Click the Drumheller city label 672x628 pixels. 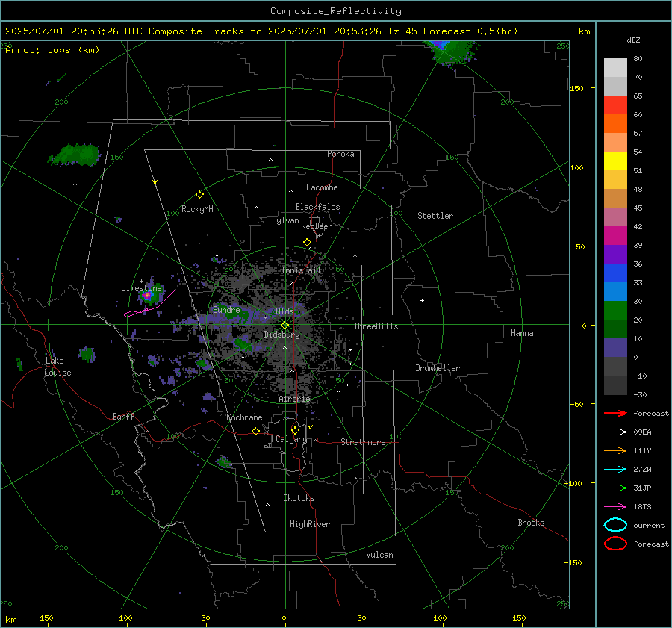[438, 368]
